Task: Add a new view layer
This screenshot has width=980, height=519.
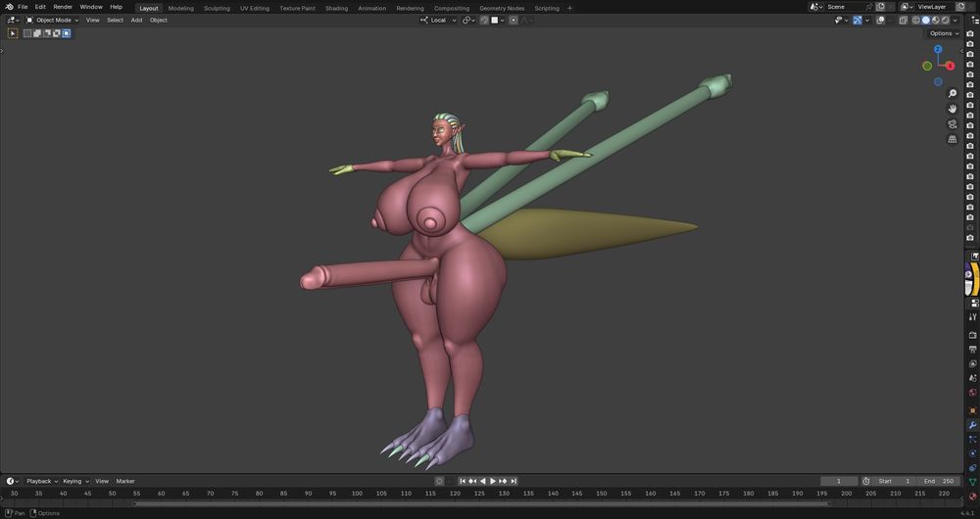Action: point(960,7)
